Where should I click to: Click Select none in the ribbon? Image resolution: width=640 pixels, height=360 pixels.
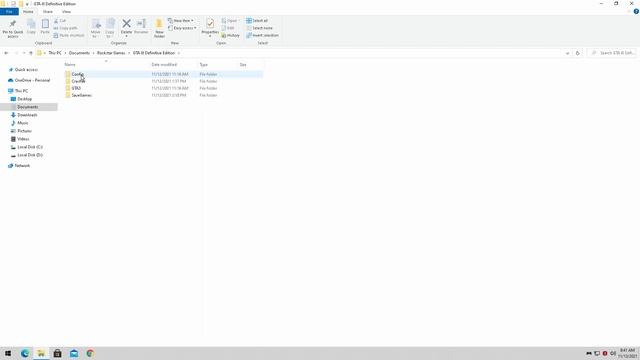click(x=260, y=28)
